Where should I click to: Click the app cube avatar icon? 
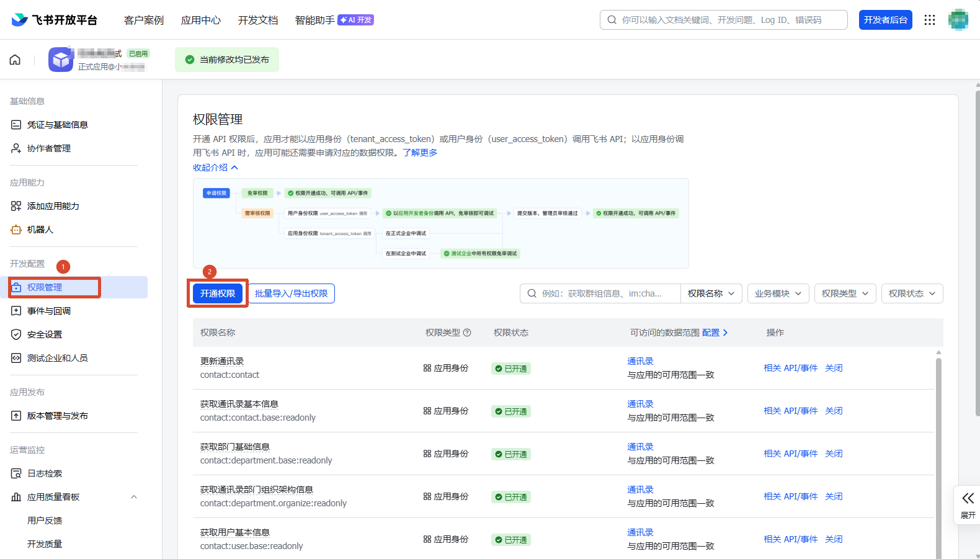[x=61, y=60]
